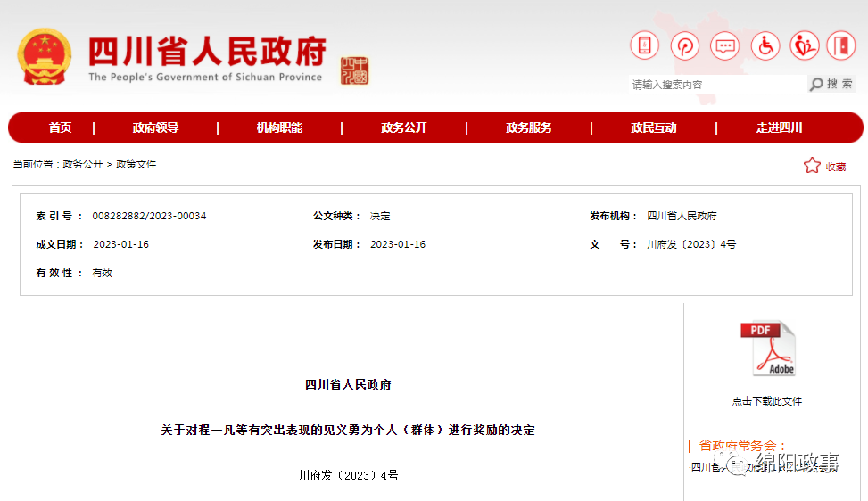The image size is (868, 501).
Task: Click the star 收藏 favorite icon
Action: point(812,166)
